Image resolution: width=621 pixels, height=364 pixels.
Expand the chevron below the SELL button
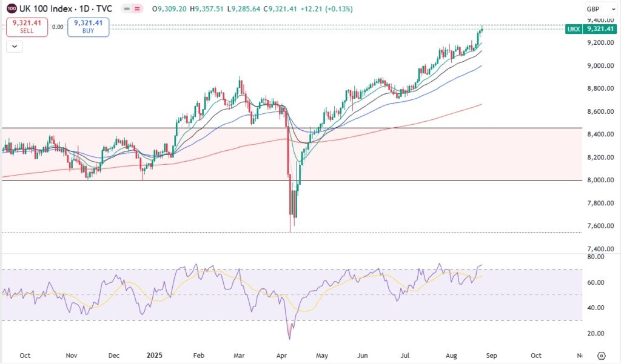[14, 47]
